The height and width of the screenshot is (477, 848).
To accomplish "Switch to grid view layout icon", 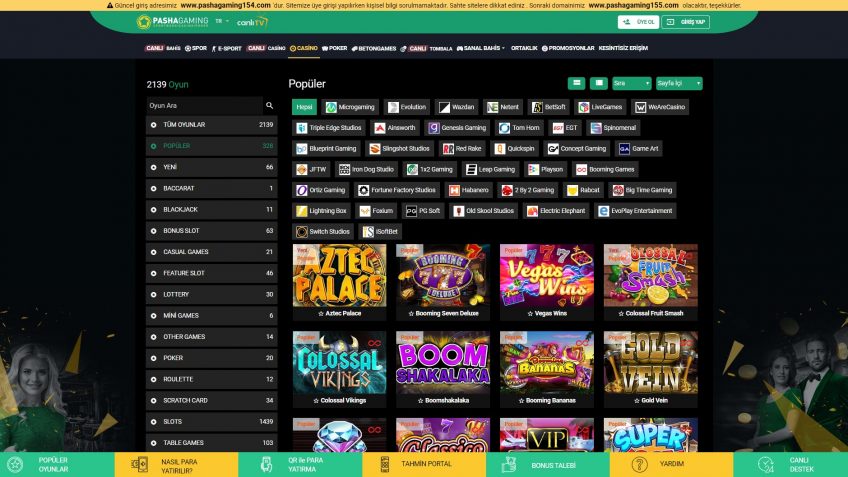I will [599, 83].
